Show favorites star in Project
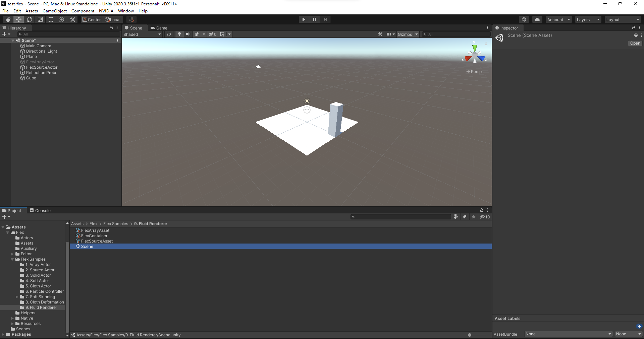Image resolution: width=644 pixels, height=339 pixels. click(x=474, y=217)
